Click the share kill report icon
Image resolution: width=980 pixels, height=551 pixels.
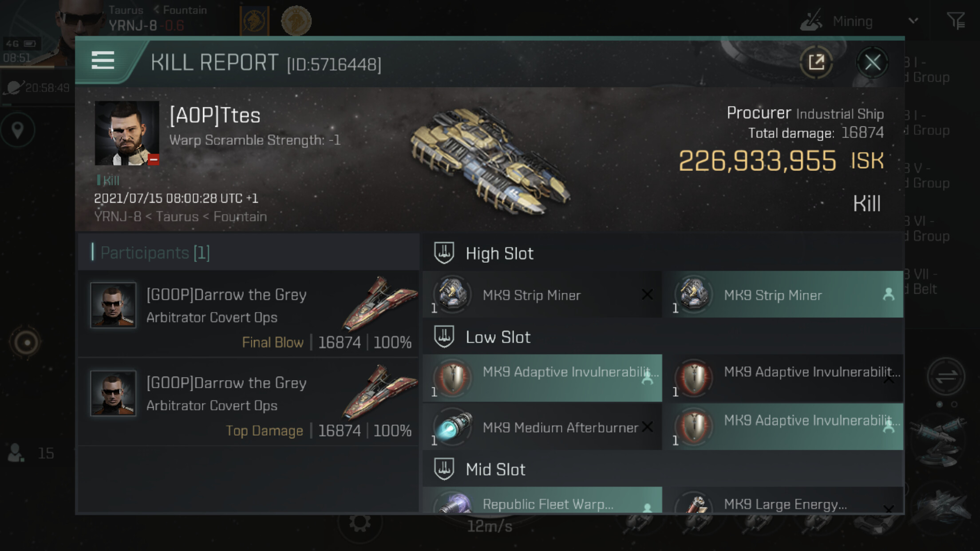click(816, 63)
